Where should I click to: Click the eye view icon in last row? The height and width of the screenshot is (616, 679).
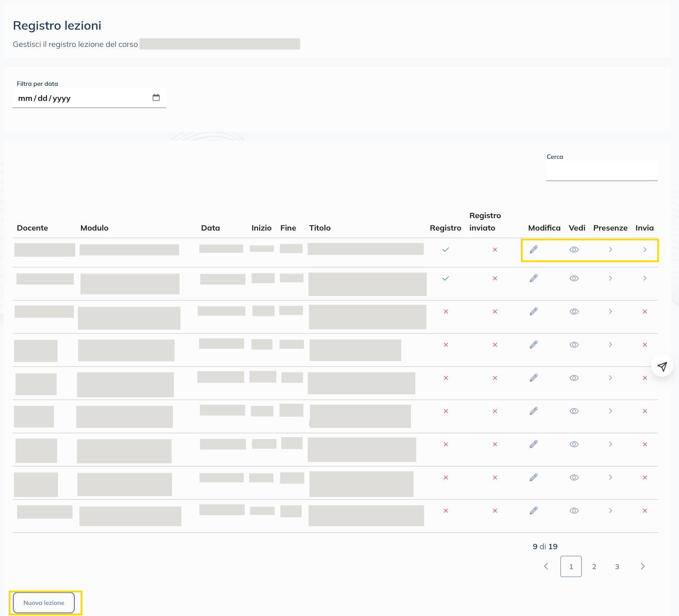click(574, 511)
